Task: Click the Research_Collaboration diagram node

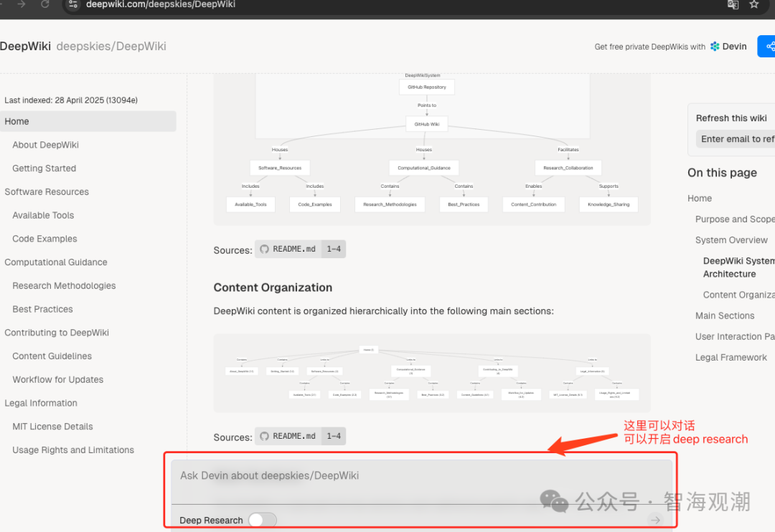Action: tap(568, 168)
